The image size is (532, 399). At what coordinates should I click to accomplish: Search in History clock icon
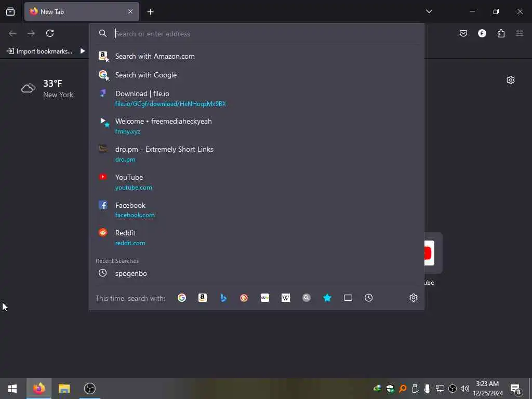(368, 298)
